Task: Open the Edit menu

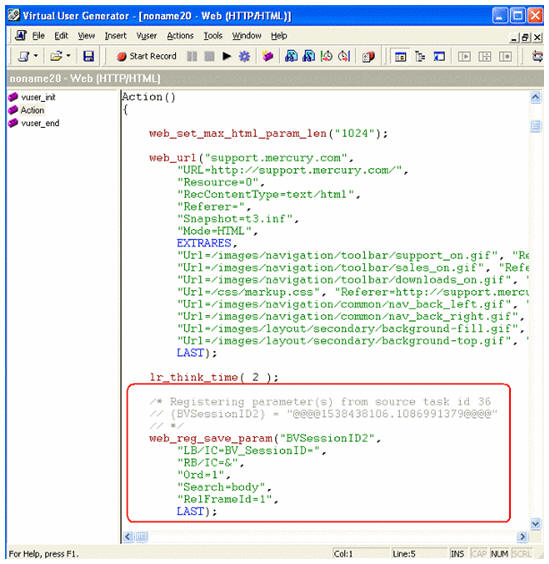Action: pos(61,36)
